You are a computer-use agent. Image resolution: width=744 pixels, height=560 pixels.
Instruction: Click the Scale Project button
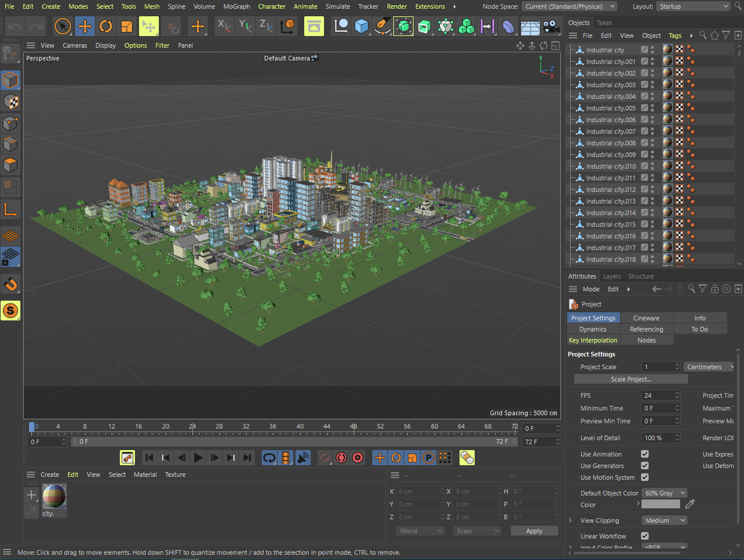pyautogui.click(x=631, y=379)
